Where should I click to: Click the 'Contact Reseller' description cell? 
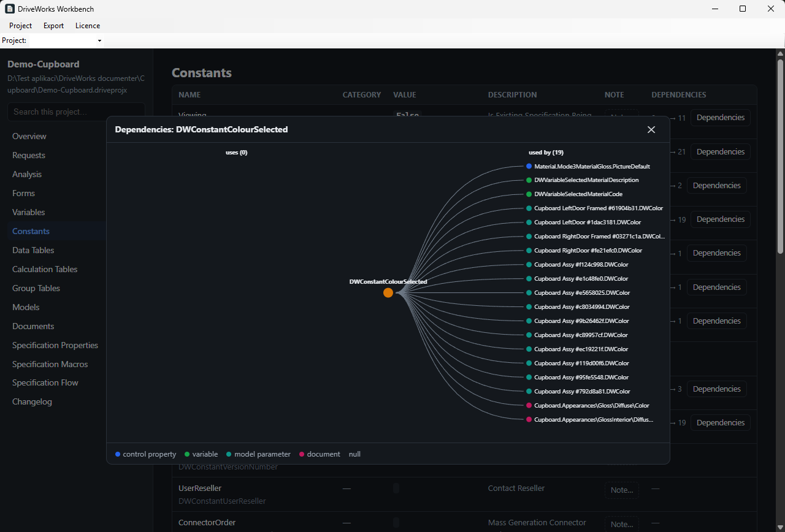516,488
